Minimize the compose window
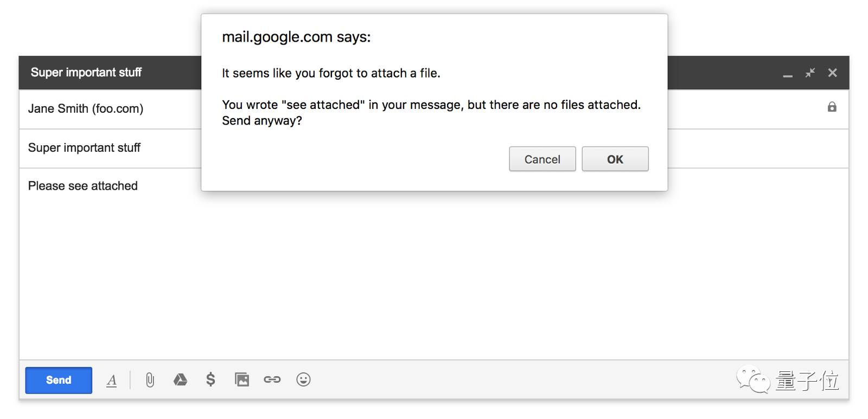The image size is (868, 419). click(x=788, y=74)
